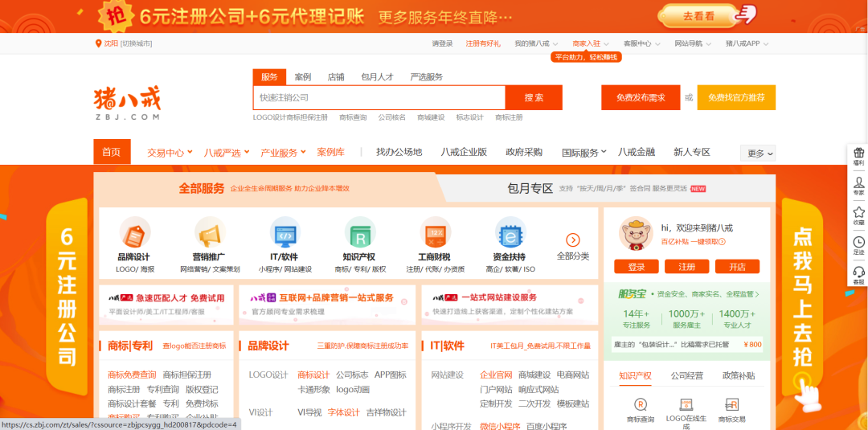Screen dimensions: 868x430
Task: Click the 商标交易 icon
Action: click(x=732, y=404)
